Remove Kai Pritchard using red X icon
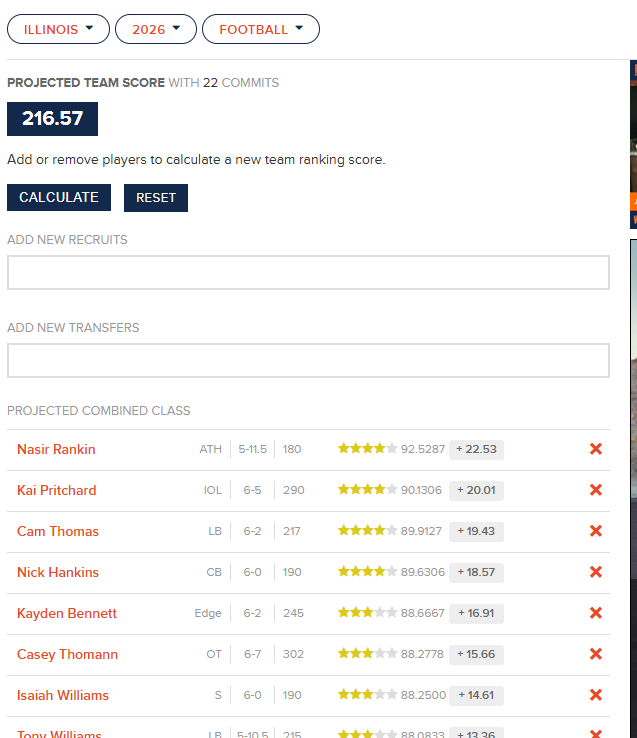The height and width of the screenshot is (738, 637). coord(596,490)
